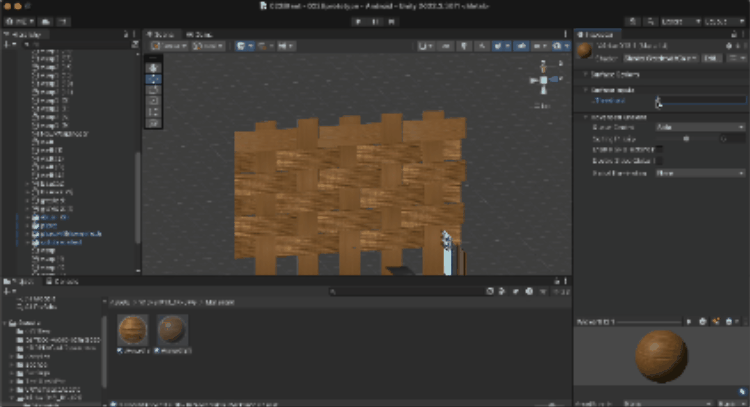
Task: Select the Inspector tab
Action: pos(596,34)
